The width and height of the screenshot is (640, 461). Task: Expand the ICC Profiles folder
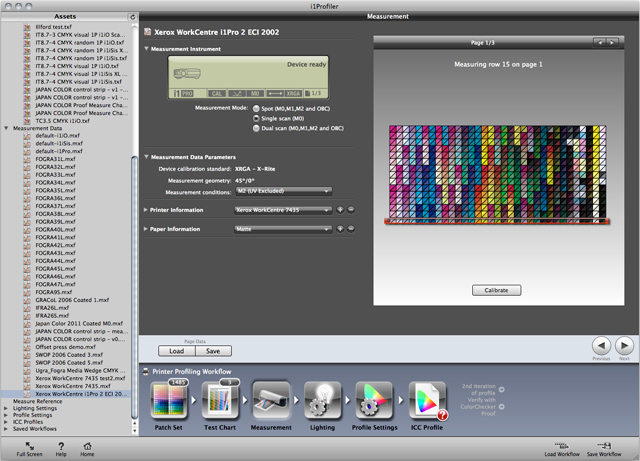click(x=6, y=422)
